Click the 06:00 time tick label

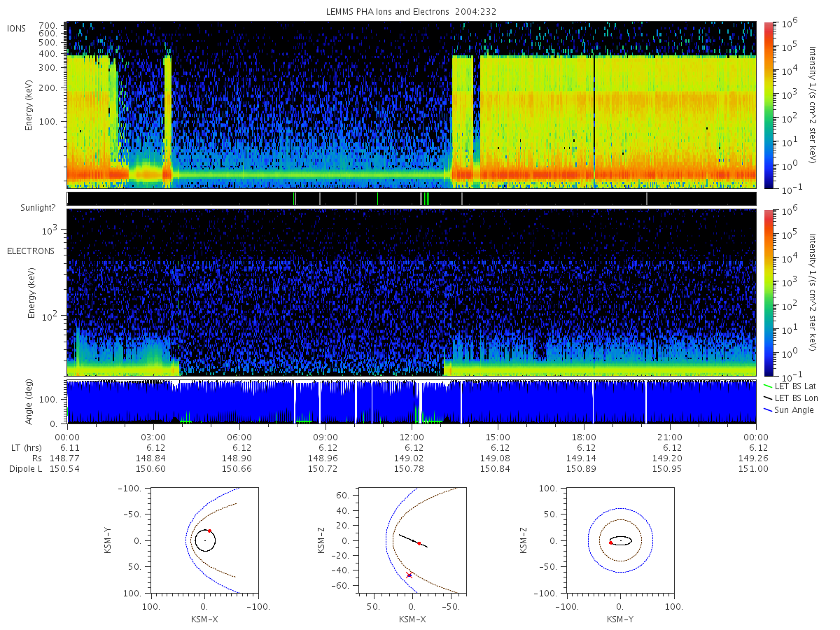tap(239, 436)
